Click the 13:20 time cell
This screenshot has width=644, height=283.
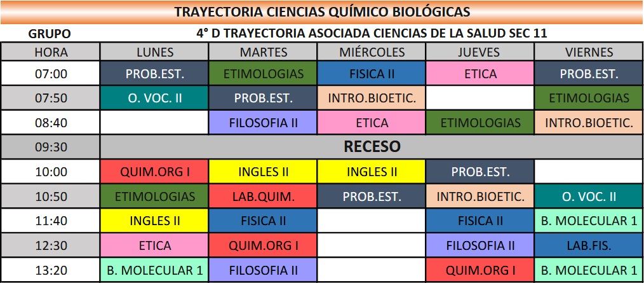(x=51, y=270)
